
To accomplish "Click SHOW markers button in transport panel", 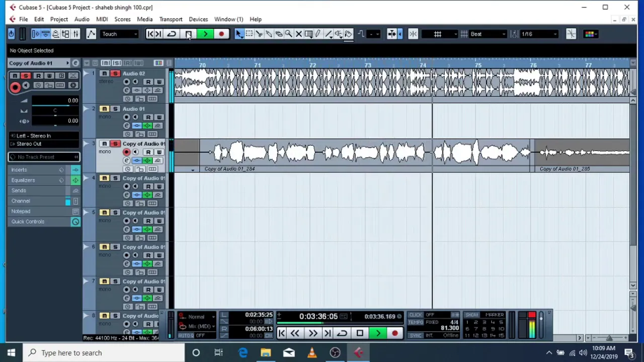I will tap(472, 315).
